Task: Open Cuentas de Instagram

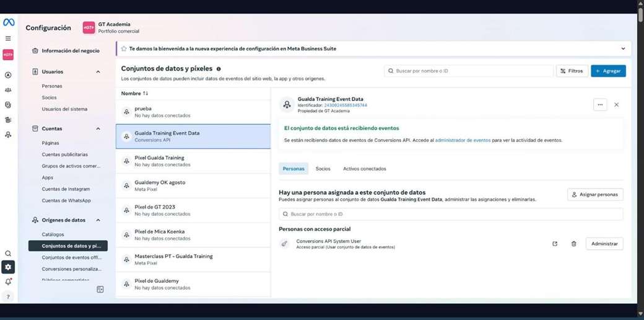Action: pyautogui.click(x=66, y=189)
